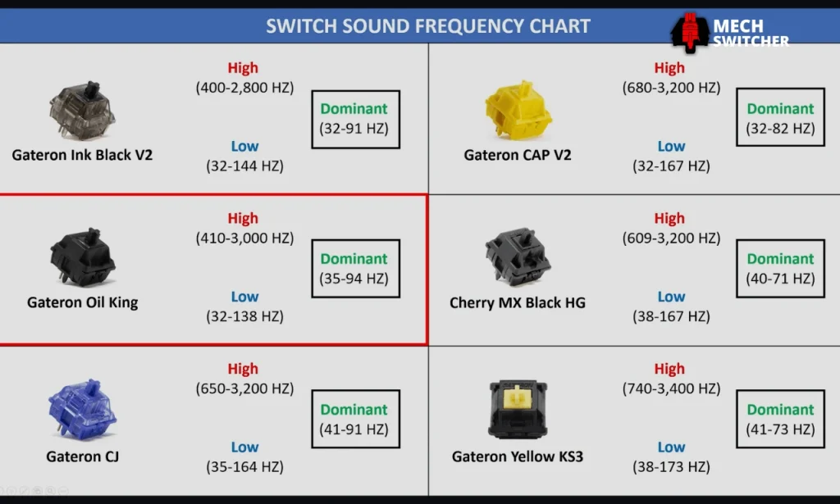Click the slideshow zoom magnifier icon

click(x=50, y=491)
